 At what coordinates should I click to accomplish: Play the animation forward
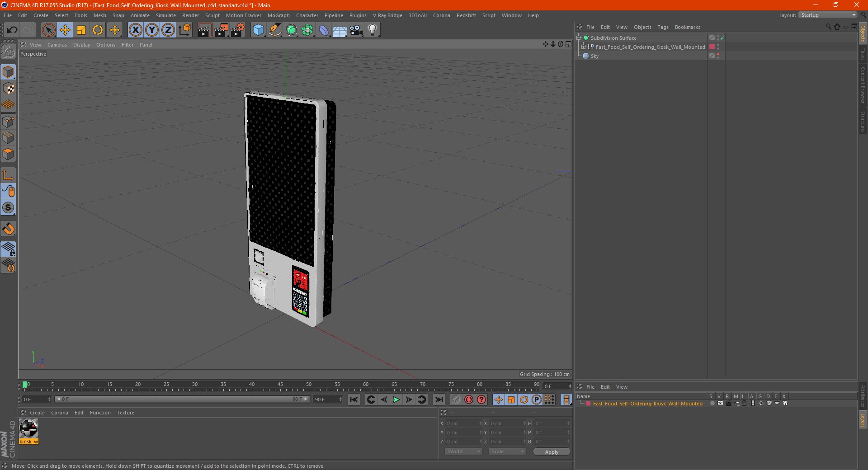[x=396, y=399]
